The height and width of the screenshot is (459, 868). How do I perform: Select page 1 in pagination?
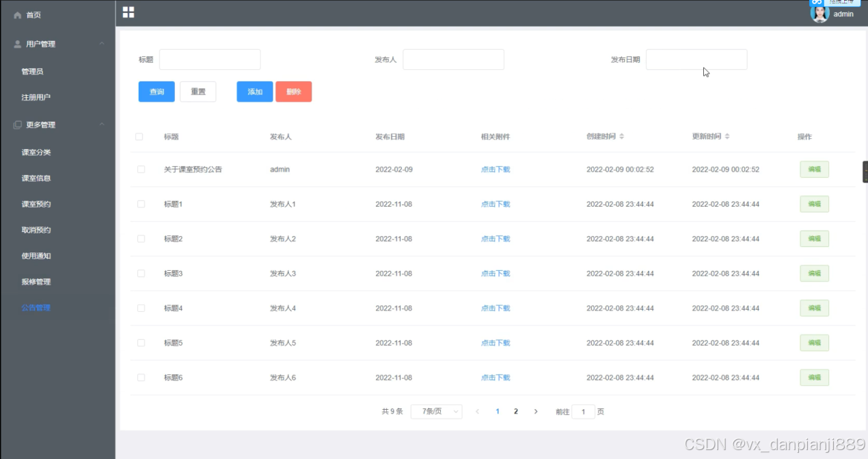(498, 411)
